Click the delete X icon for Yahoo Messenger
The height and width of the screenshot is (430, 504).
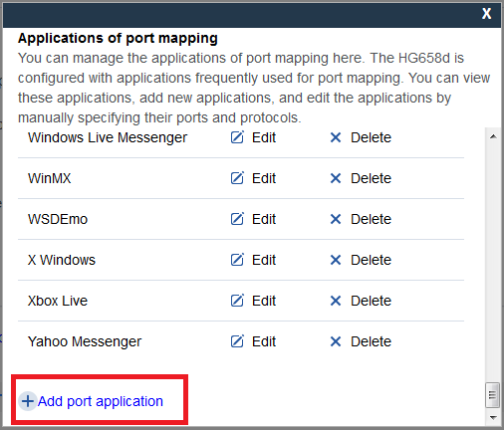click(x=336, y=341)
